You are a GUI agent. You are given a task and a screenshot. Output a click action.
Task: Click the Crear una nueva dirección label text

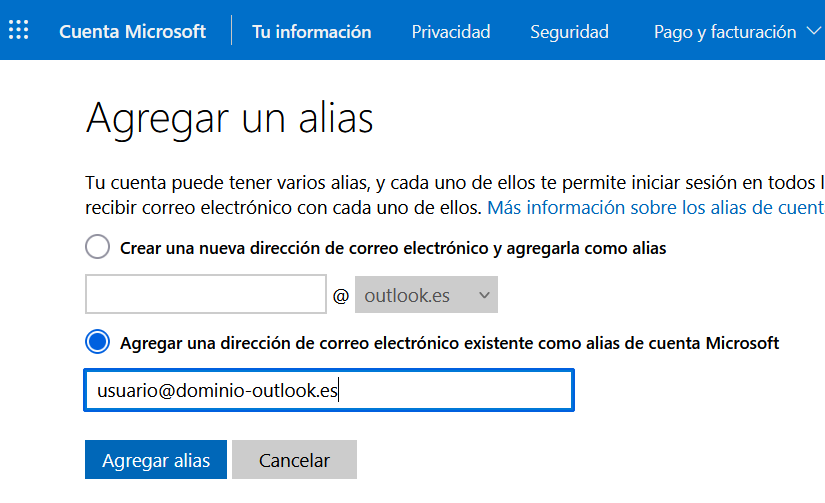click(x=393, y=248)
